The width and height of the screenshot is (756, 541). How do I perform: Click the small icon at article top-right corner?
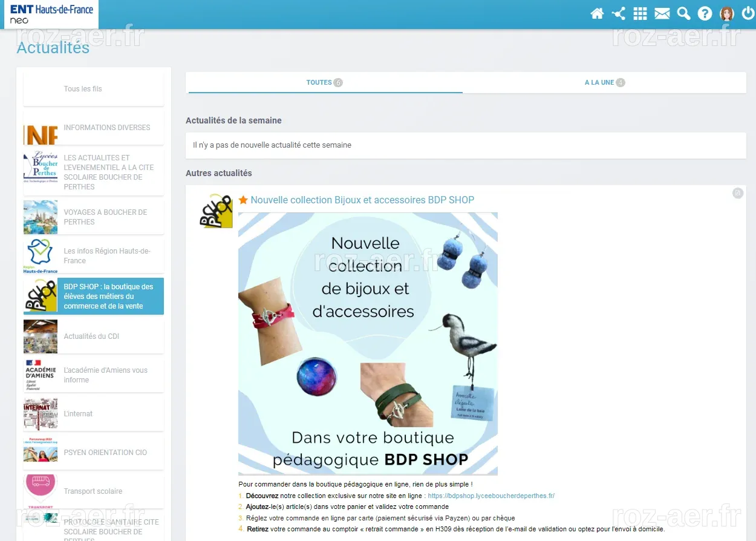(738, 193)
